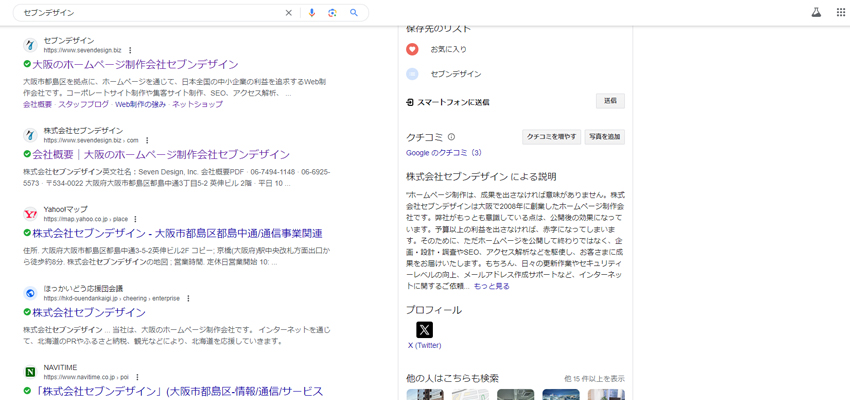Click fourth related search thumbnail
Viewport: 850px width, 400px height.
(x=561, y=395)
